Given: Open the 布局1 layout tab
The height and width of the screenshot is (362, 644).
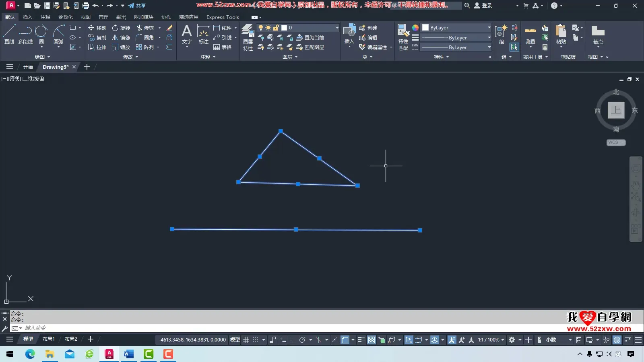Looking at the screenshot, I should 48,339.
